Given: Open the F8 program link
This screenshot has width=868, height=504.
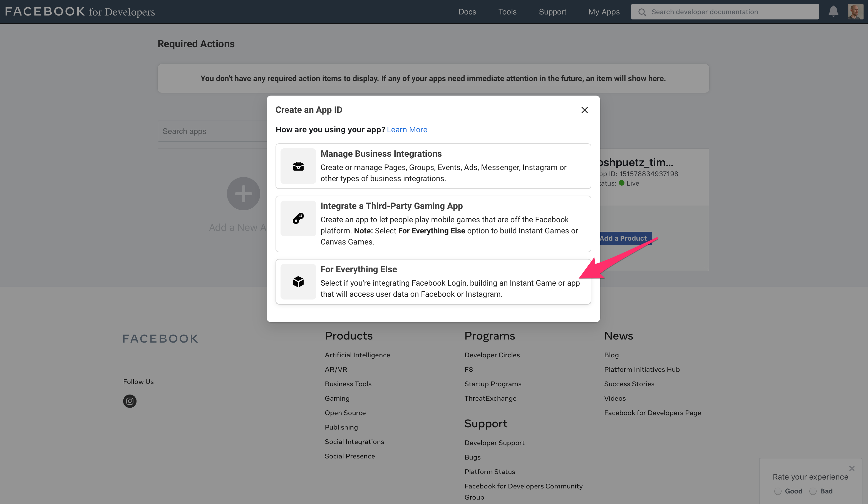Looking at the screenshot, I should coord(469,370).
